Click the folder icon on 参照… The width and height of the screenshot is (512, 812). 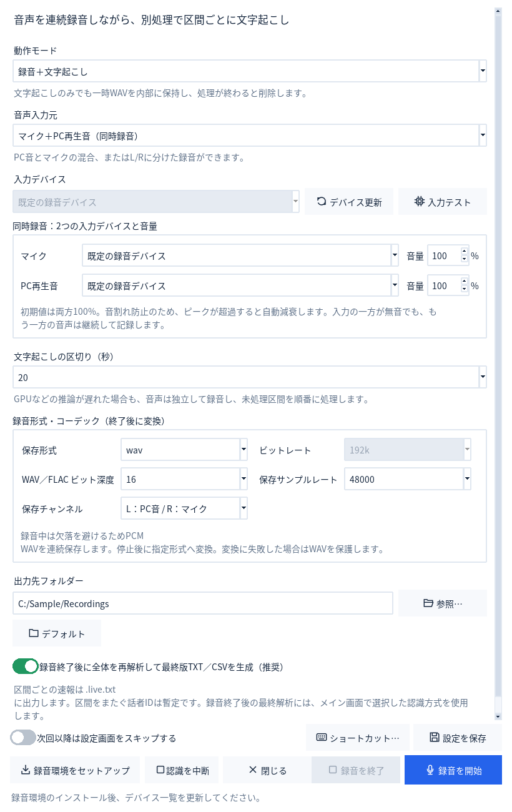[428, 603]
